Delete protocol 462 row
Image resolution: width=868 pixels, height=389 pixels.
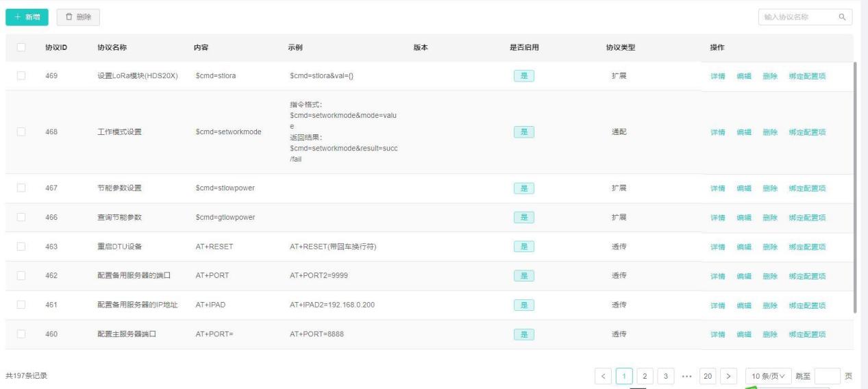pos(770,276)
